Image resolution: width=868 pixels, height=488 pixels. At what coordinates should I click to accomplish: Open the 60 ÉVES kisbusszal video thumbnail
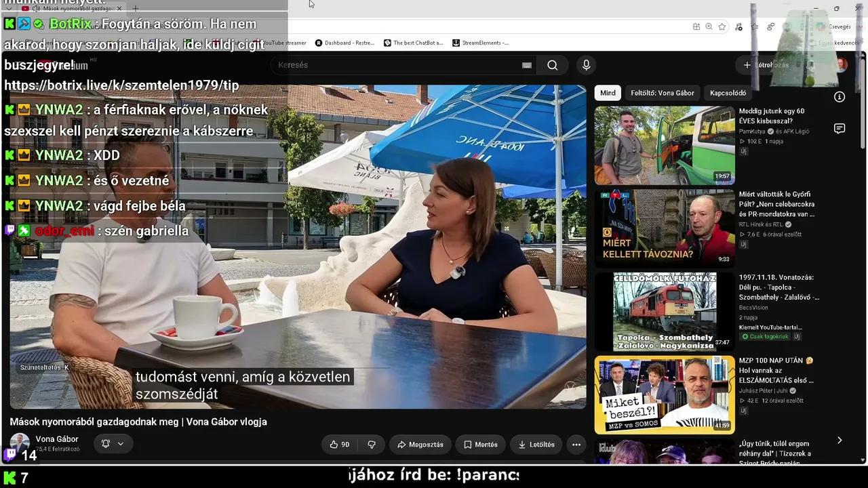[x=665, y=146]
